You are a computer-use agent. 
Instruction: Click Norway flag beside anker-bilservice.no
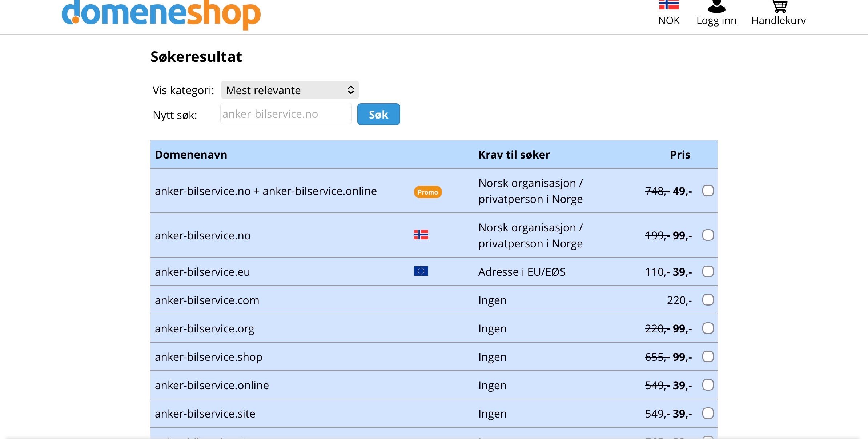tap(421, 235)
